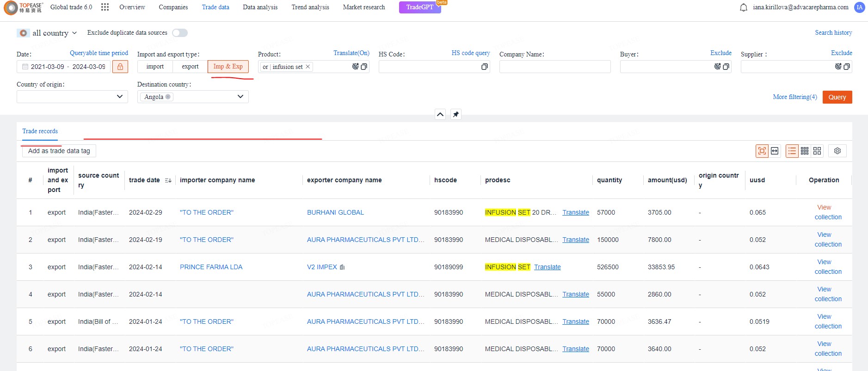Open the apps grid menu icon
Screen dimensions: 868x371
(x=105, y=7)
